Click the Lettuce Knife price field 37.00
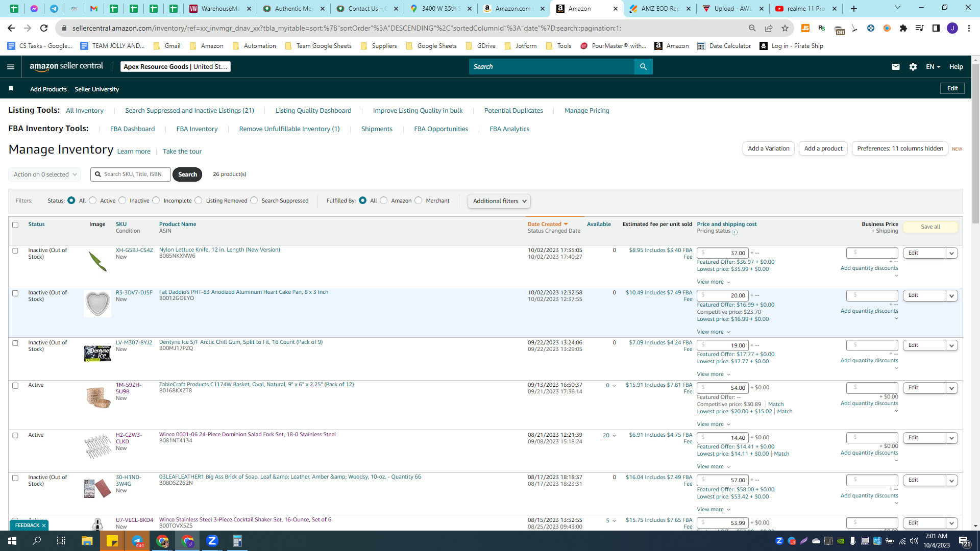This screenshot has width=980, height=551. tap(723, 253)
